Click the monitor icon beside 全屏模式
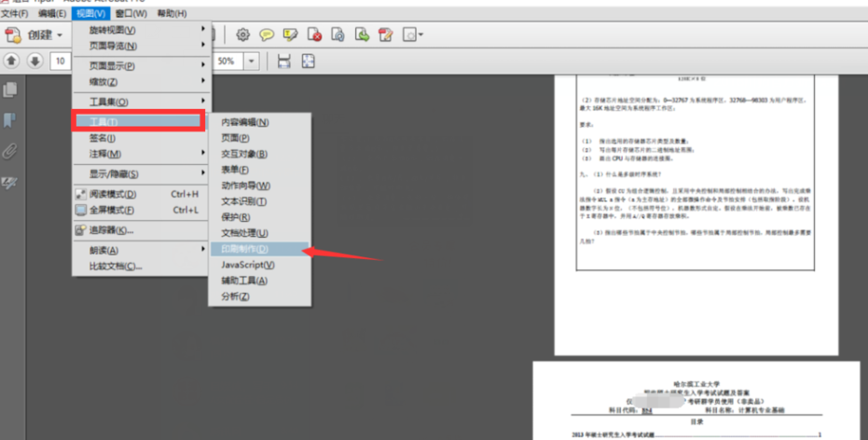 pyautogui.click(x=81, y=211)
